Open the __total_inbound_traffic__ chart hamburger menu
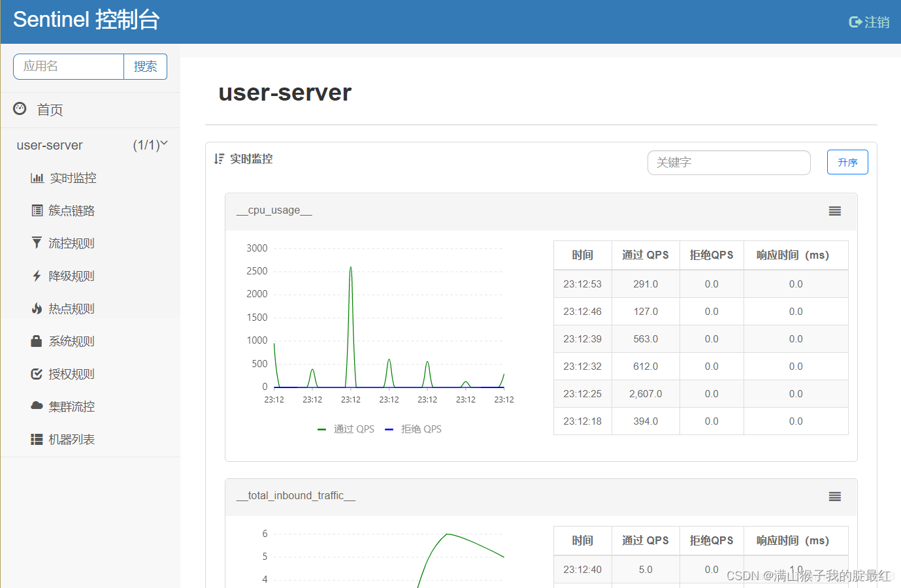The image size is (901, 588). tap(835, 497)
